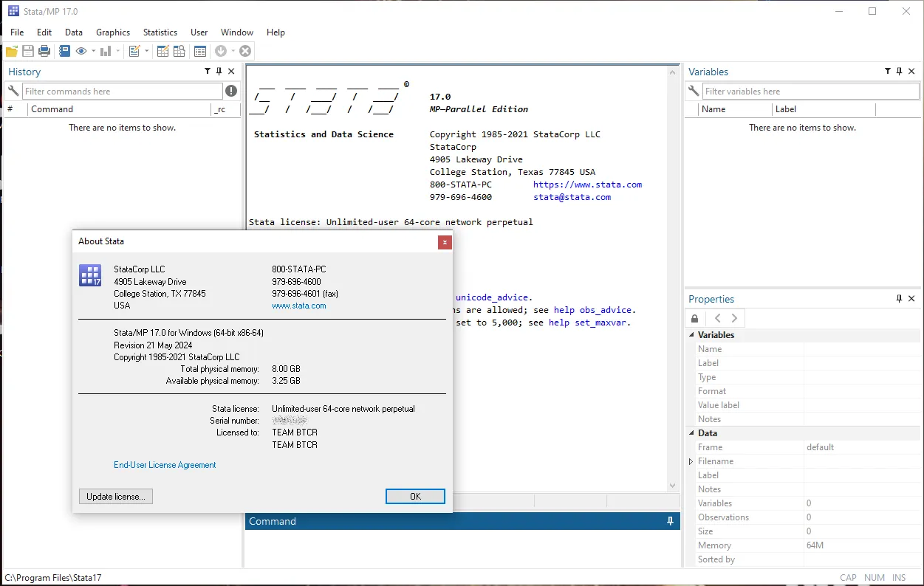Screen dimensions: 924x586
Task: Close the History panel
Action: tap(231, 72)
